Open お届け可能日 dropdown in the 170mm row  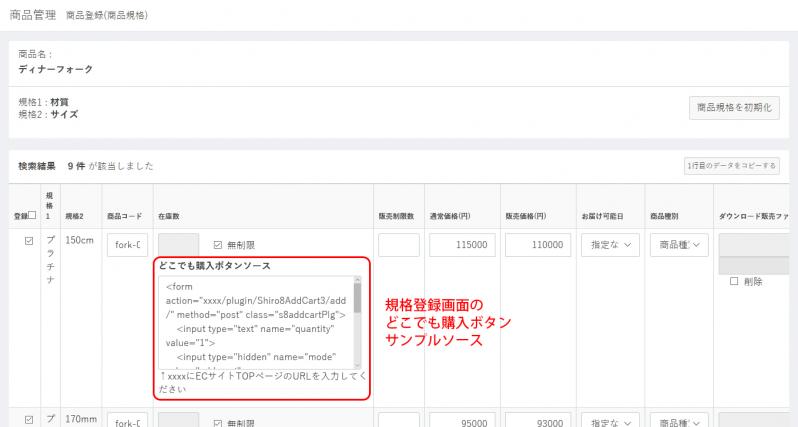(610, 420)
